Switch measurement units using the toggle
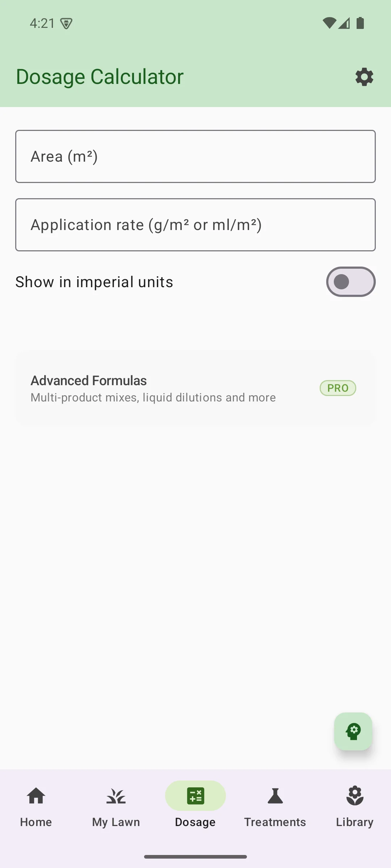 (350, 282)
